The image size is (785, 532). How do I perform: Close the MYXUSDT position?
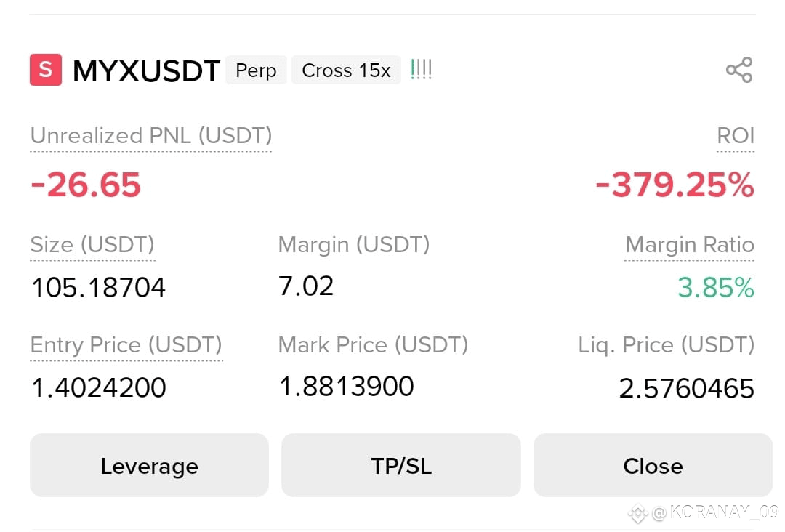click(653, 465)
